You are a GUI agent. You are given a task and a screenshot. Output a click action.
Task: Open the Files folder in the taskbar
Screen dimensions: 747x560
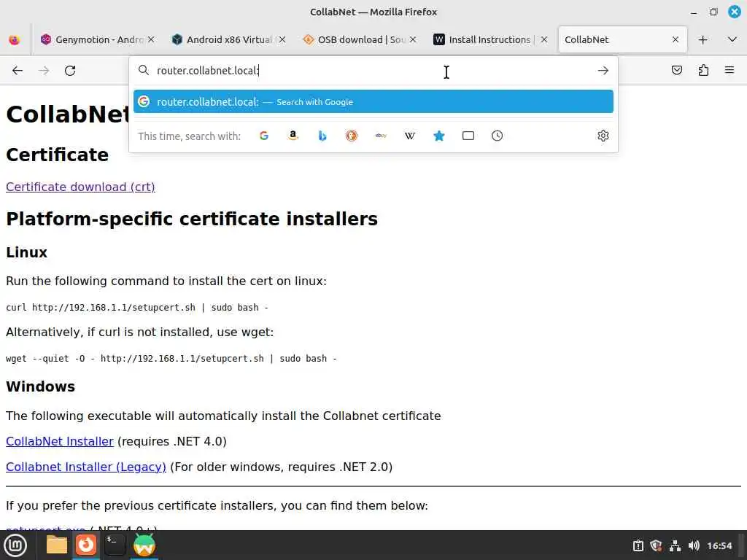tap(57, 545)
